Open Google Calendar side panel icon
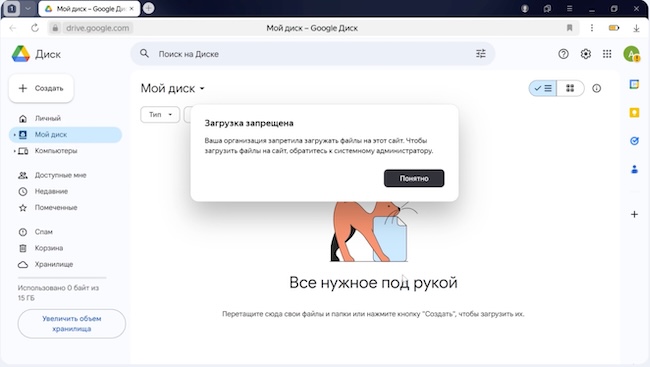Screen dimensions: 650x367 click(634, 85)
